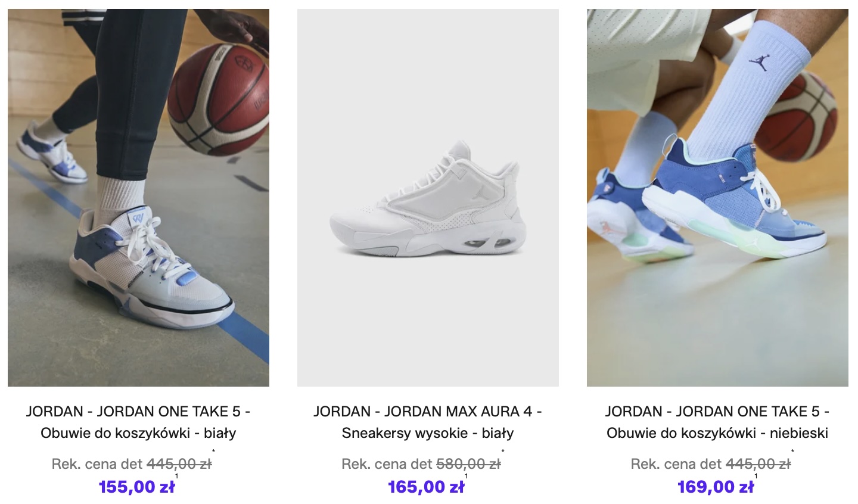Click the crossed-out 445,00 zł price under biały shoe
The image size is (858, 504).
coord(179,464)
